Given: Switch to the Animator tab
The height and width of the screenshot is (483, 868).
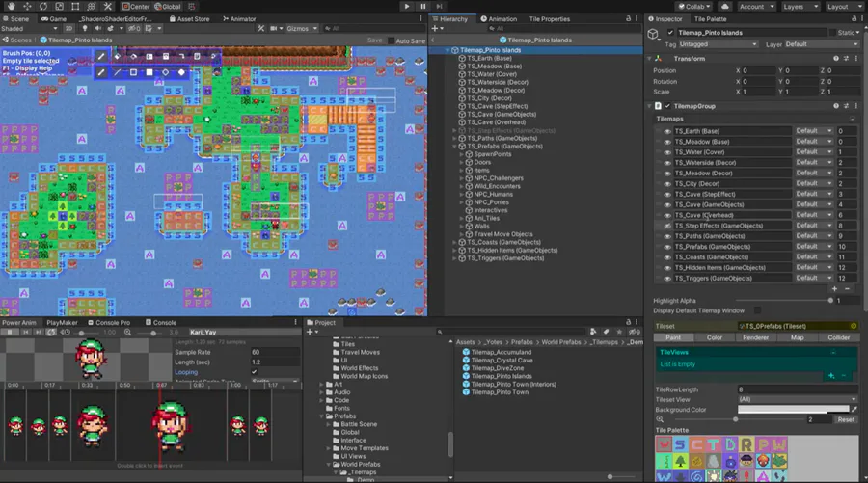Looking at the screenshot, I should click(x=239, y=19).
